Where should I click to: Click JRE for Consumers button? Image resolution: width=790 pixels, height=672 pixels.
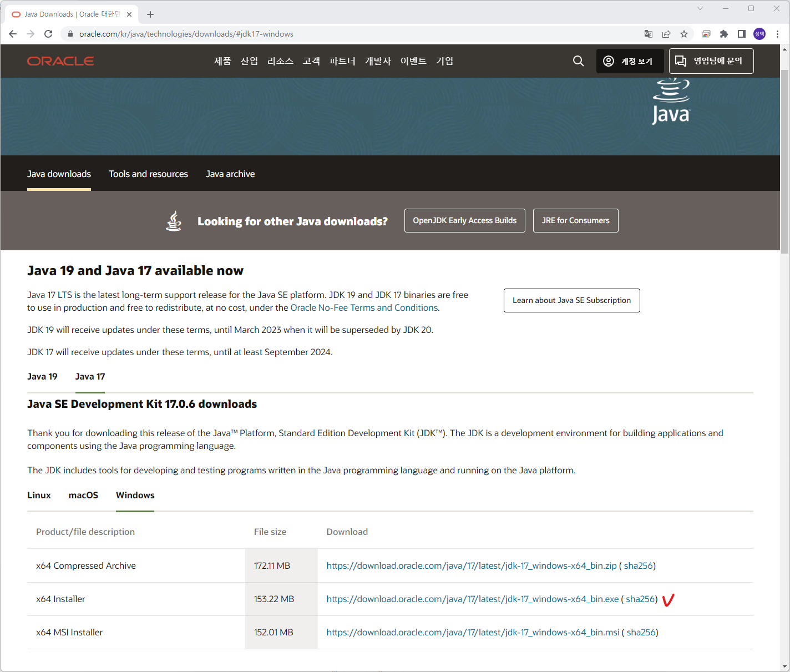pyautogui.click(x=576, y=220)
